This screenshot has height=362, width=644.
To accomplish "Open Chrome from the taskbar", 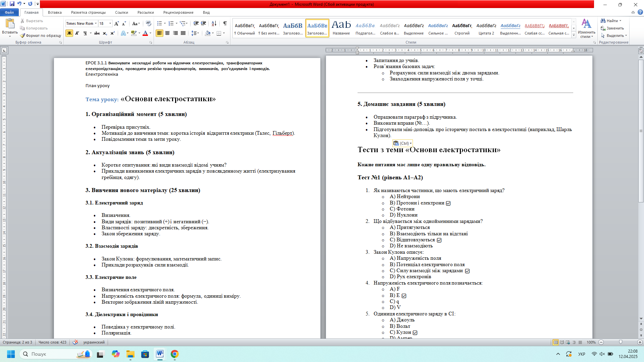I will 174,354.
